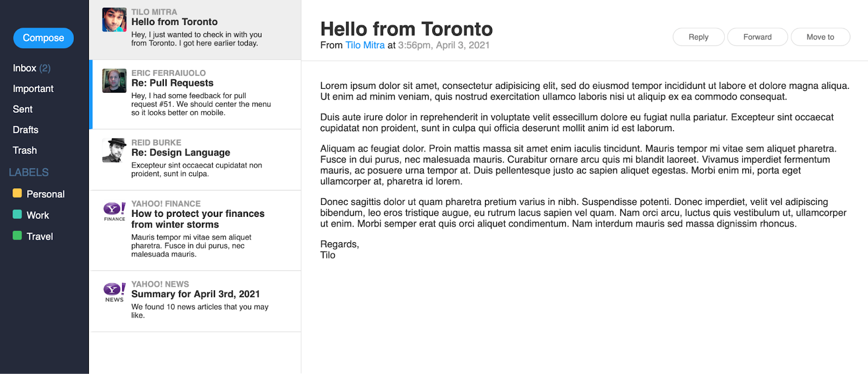Forward the Hello from Toronto email
This screenshot has width=868, height=374.
[757, 37]
